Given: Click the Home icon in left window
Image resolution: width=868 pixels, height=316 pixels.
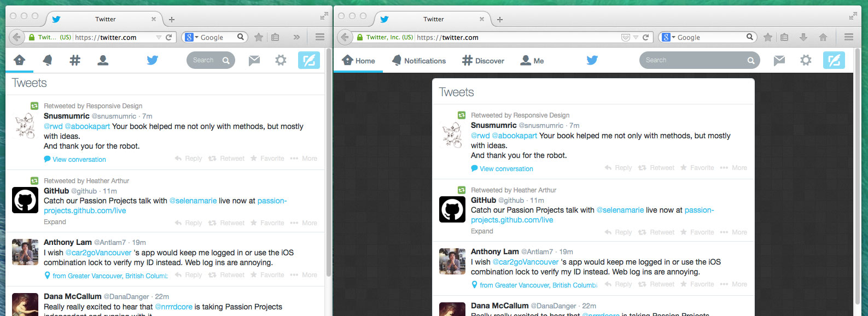Looking at the screenshot, I should pos(20,60).
